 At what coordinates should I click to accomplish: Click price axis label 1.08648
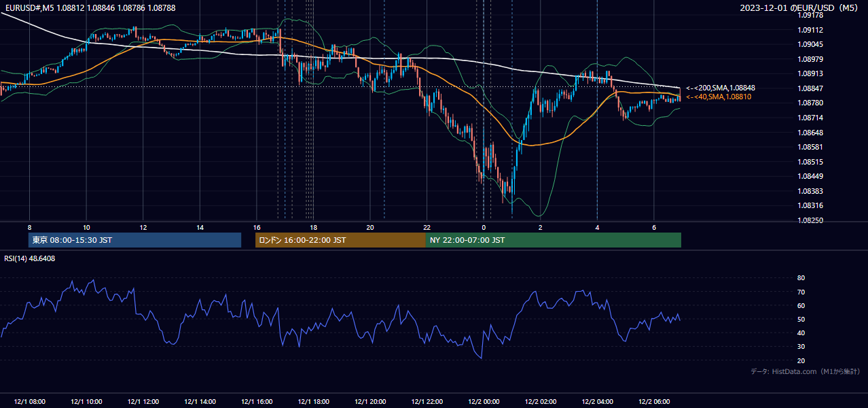(810, 133)
